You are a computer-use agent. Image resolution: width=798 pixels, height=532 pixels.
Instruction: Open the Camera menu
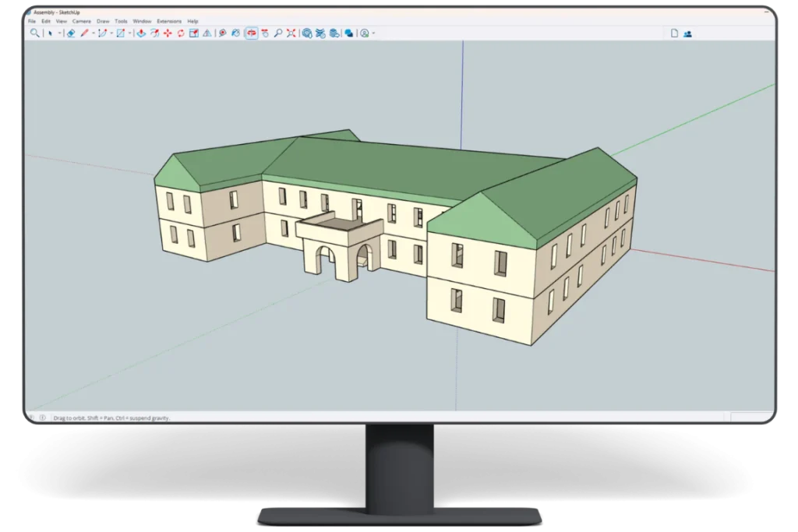(81, 21)
